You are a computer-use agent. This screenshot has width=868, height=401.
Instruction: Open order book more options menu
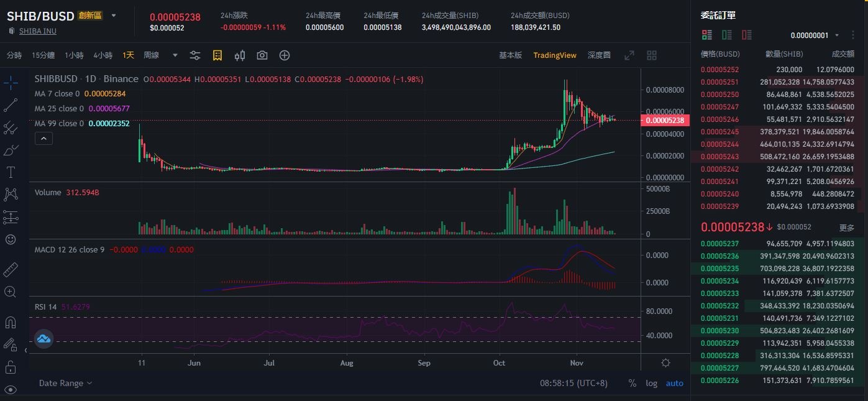(852, 35)
